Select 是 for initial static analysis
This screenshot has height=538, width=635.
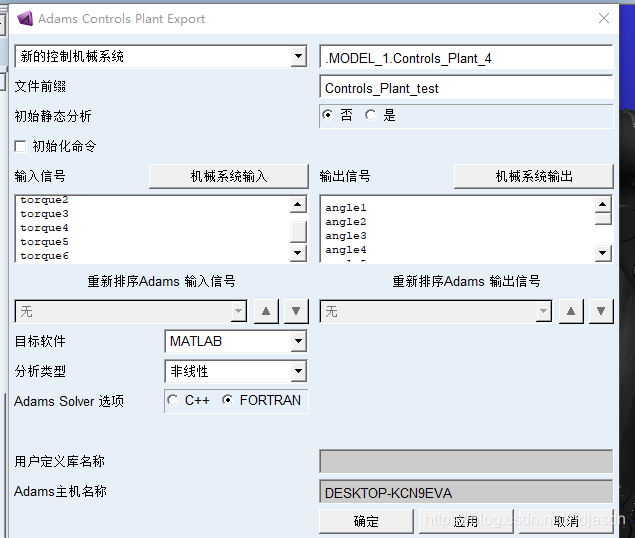[x=370, y=115]
